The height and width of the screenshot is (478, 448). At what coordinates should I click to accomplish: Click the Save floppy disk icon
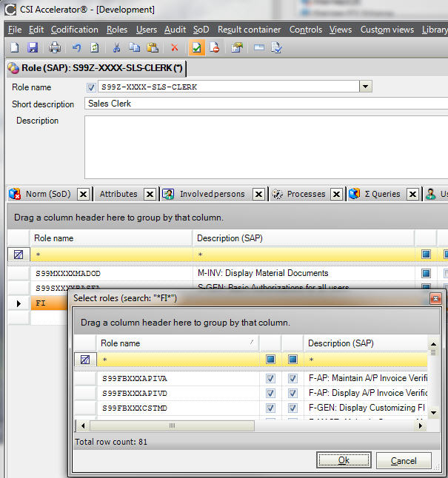[33, 47]
